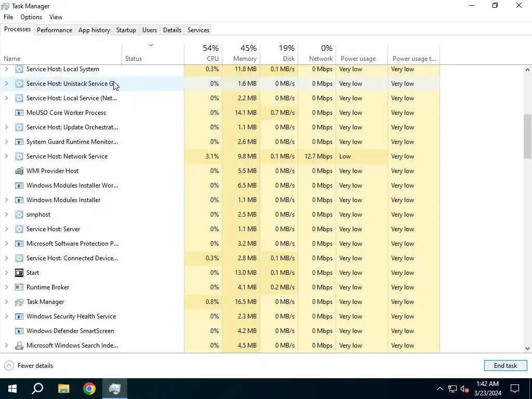Click the Service Host: Update Orchestrator gear icon

click(x=19, y=127)
